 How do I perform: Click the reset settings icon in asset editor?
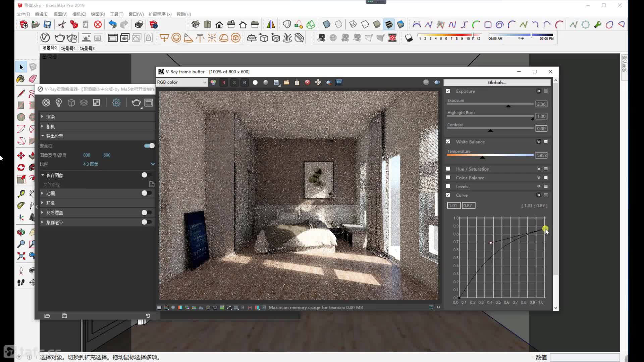click(x=148, y=316)
